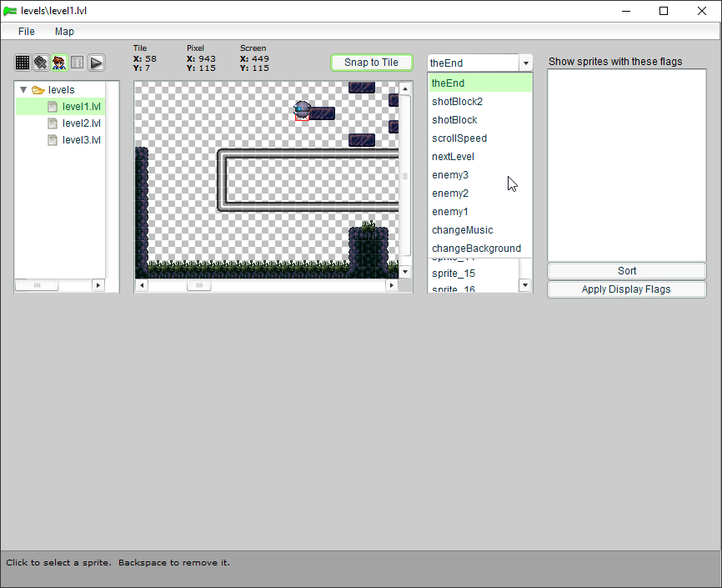Select the nextLevel dropdown option
722x588 pixels.
click(x=453, y=157)
